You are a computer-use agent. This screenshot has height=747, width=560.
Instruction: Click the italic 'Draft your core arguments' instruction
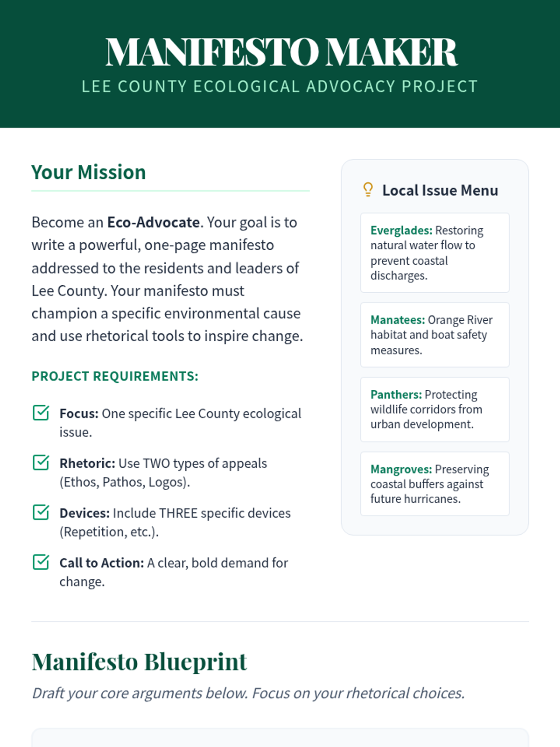pos(248,693)
